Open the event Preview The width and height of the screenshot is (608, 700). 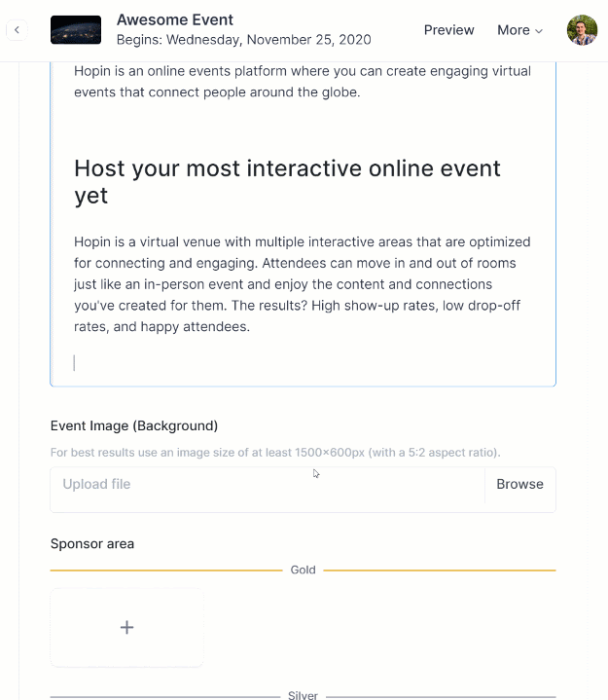click(448, 30)
